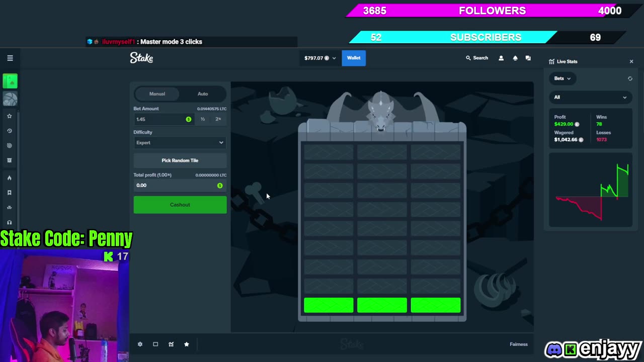The image size is (644, 362).
Task: Pick the left green tile in bottom row
Action: coord(329,305)
